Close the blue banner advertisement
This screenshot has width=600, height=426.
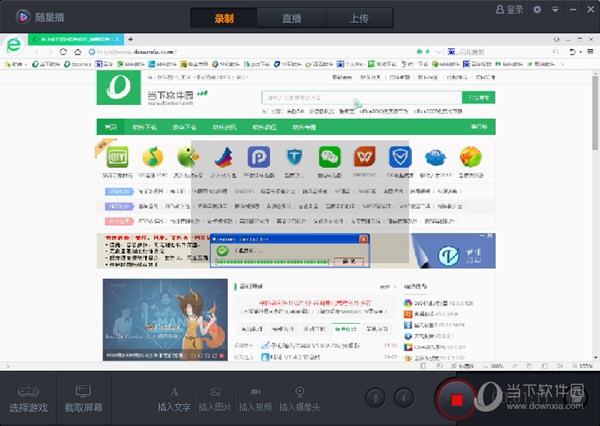(490, 236)
